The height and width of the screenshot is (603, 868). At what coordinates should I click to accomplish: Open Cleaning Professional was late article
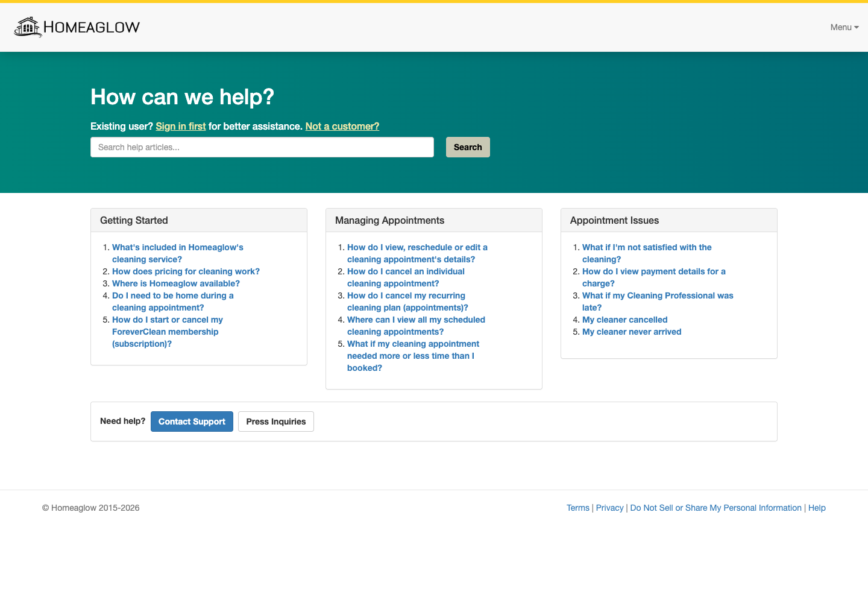(658, 301)
